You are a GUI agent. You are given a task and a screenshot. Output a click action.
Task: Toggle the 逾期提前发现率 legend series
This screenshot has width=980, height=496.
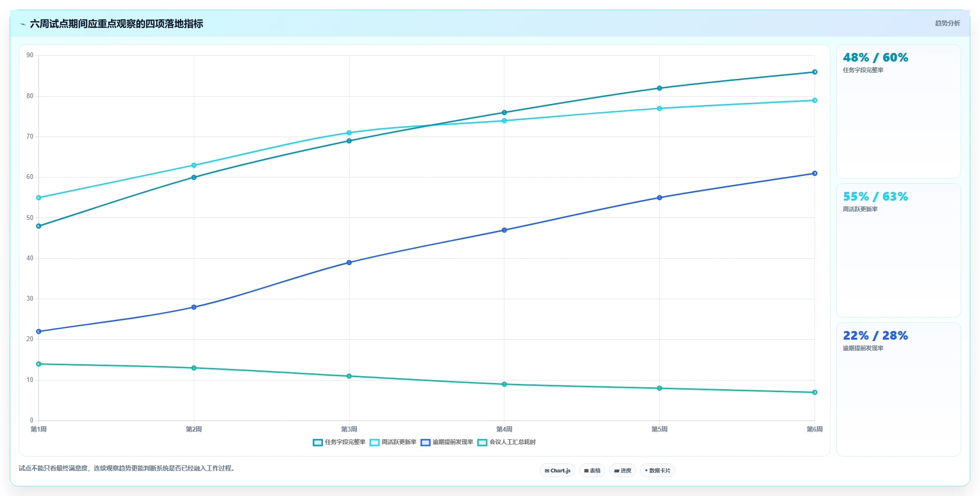pyautogui.click(x=447, y=442)
